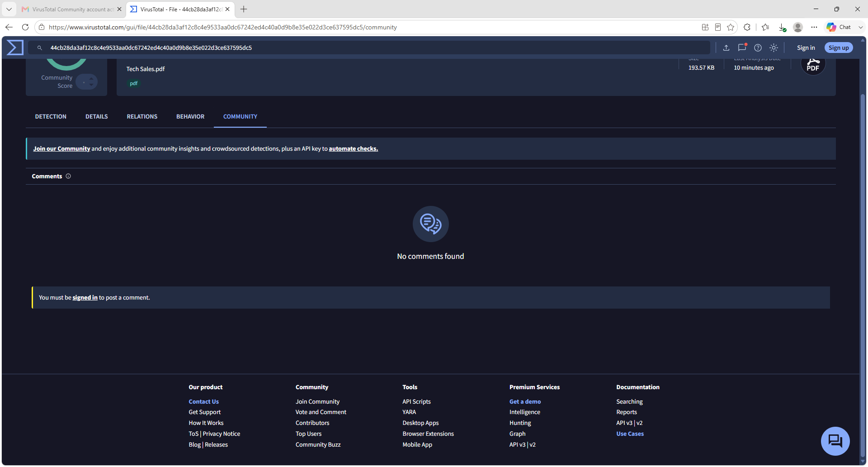Click the search magnifier icon
Viewport: 868px width, 467px height.
pos(40,48)
